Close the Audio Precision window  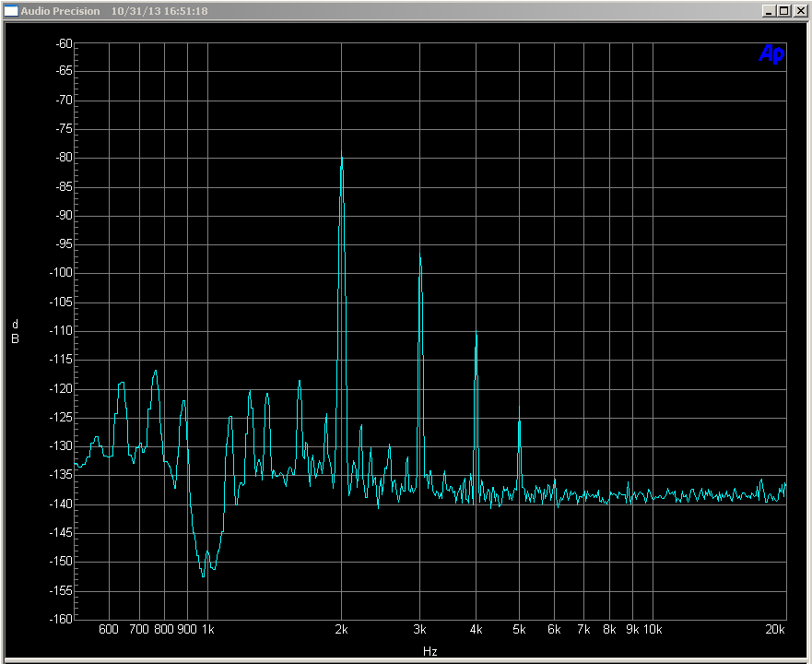[x=801, y=11]
